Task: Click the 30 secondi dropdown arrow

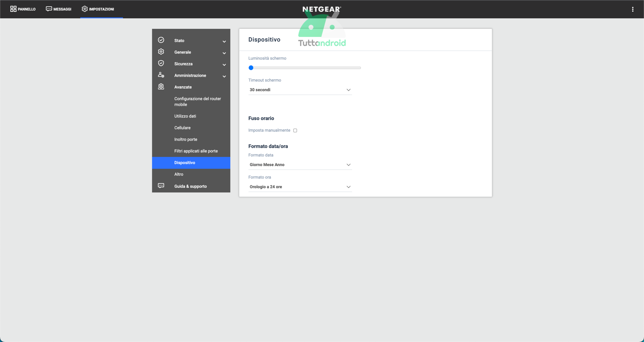Action: tap(348, 90)
